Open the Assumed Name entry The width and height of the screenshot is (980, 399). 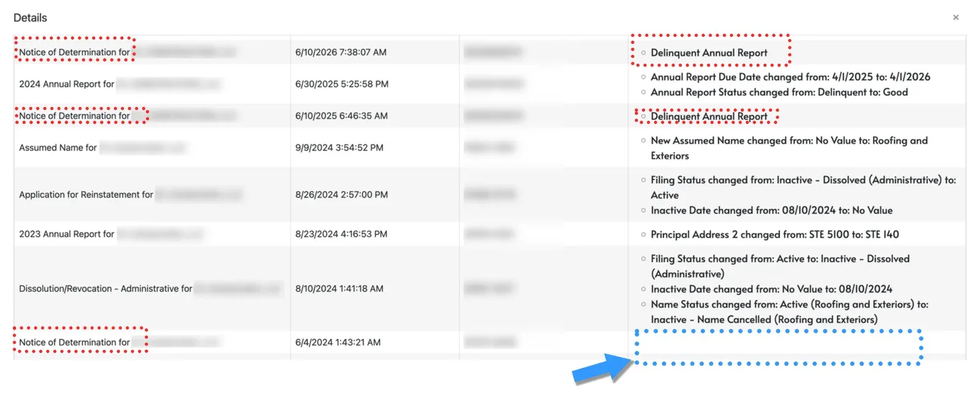pyautogui.click(x=58, y=147)
